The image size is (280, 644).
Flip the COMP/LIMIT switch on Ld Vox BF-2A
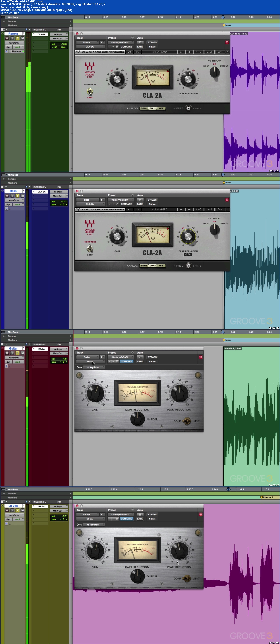coord(187,578)
